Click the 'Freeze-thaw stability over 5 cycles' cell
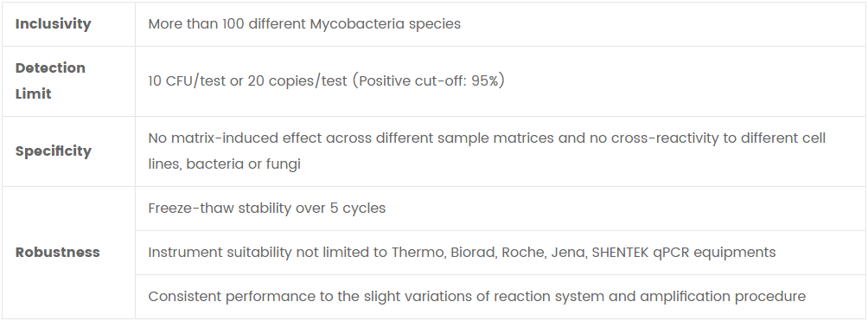The image size is (868, 321). 501,209
